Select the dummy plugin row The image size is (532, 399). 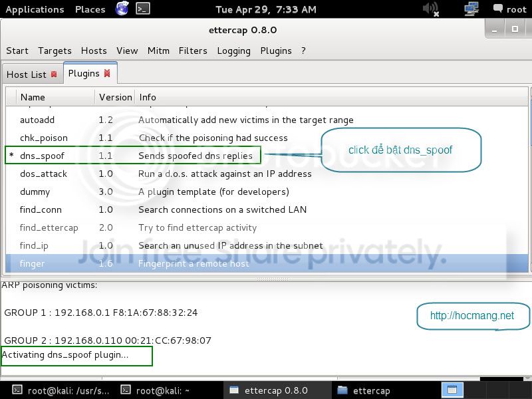tap(267, 192)
